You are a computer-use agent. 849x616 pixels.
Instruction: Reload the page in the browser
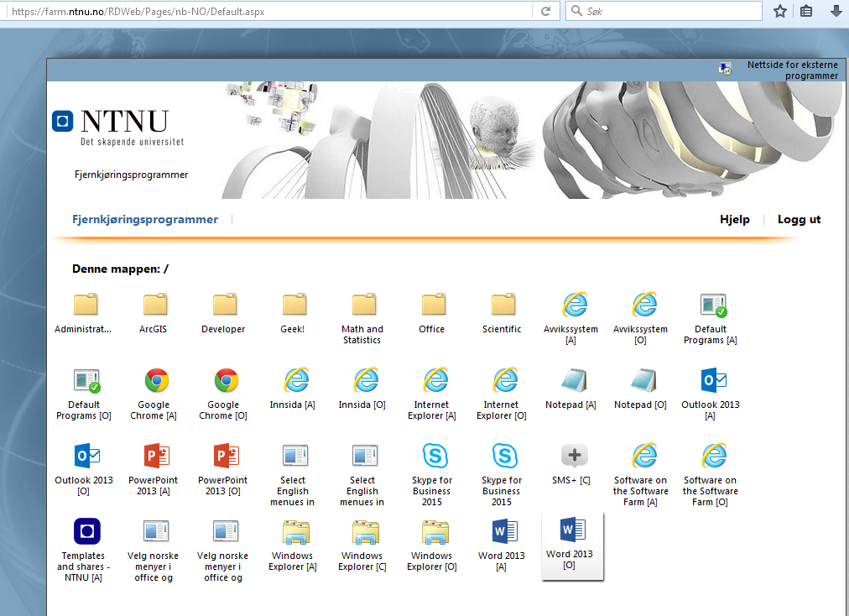coord(546,12)
